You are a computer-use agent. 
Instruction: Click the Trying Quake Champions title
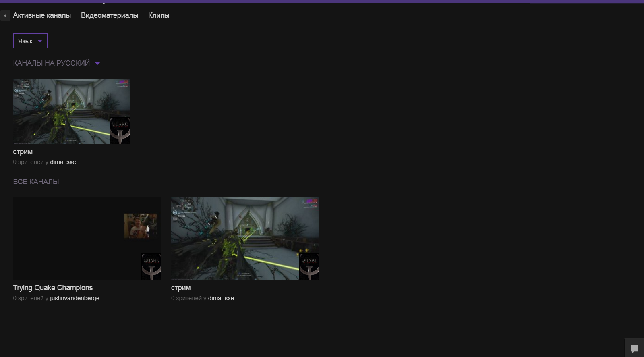pos(53,288)
